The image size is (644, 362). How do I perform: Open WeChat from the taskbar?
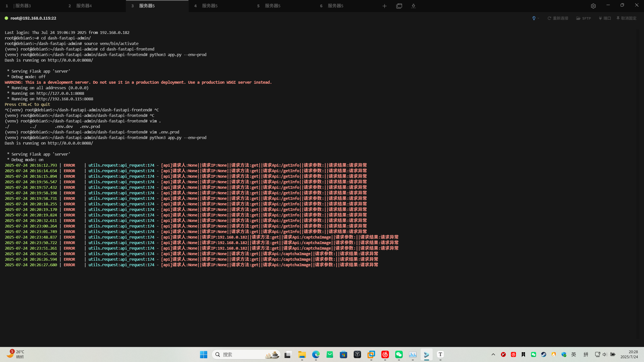(x=399, y=354)
